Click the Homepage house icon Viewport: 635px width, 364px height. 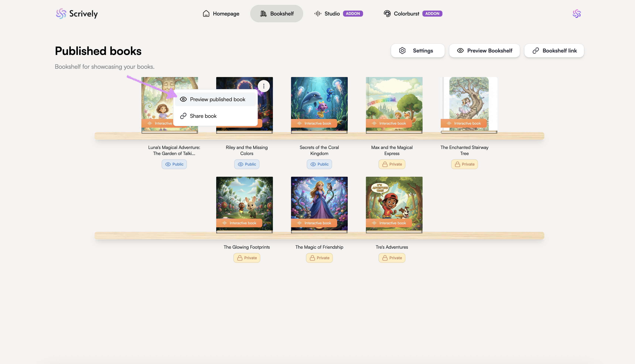pos(206,14)
